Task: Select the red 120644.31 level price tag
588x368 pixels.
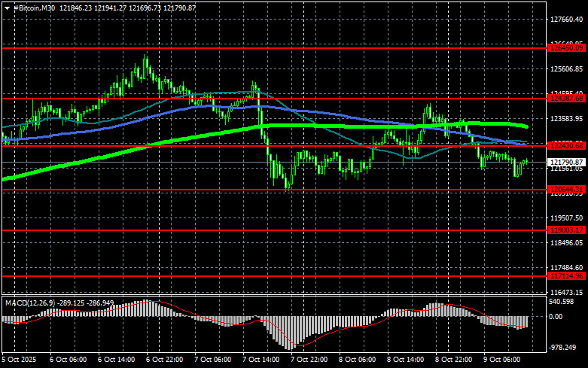Action: [x=566, y=190]
